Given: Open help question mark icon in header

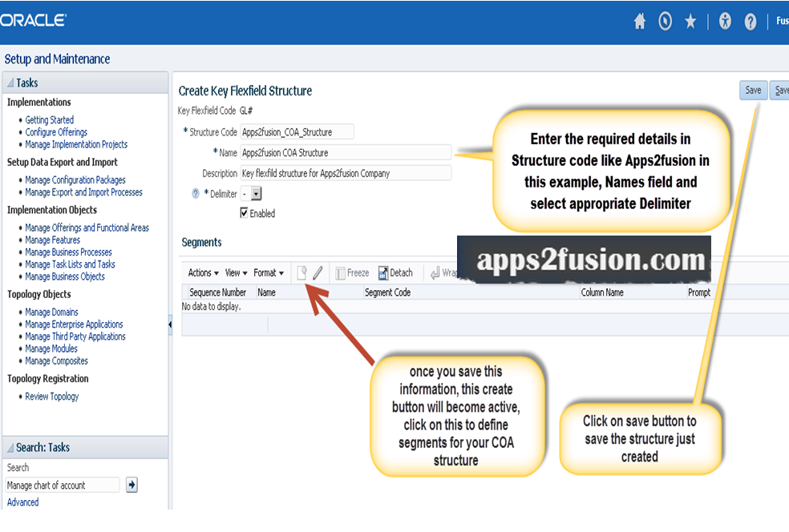Looking at the screenshot, I should click(x=751, y=21).
